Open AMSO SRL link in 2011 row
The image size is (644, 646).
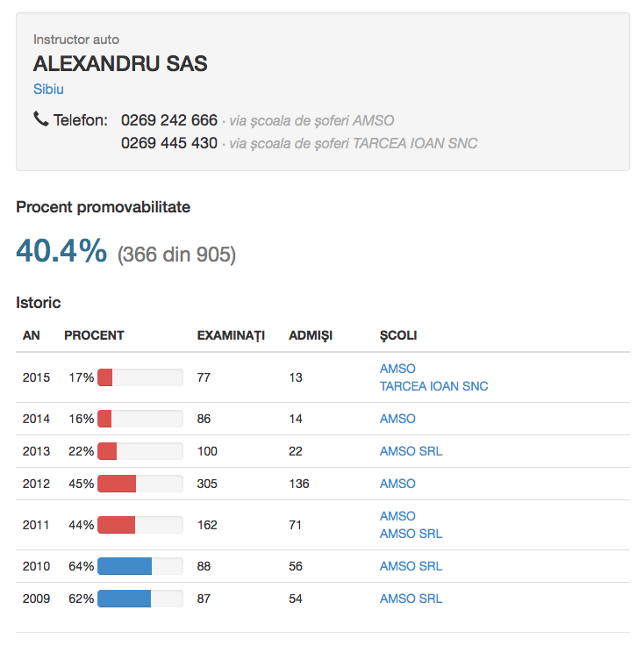click(411, 534)
